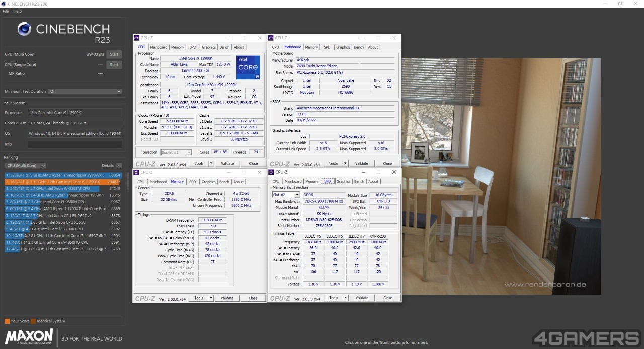Click Validate in CPU-Z SPD window
This screenshot has width=644, height=349.
pyautogui.click(x=362, y=298)
